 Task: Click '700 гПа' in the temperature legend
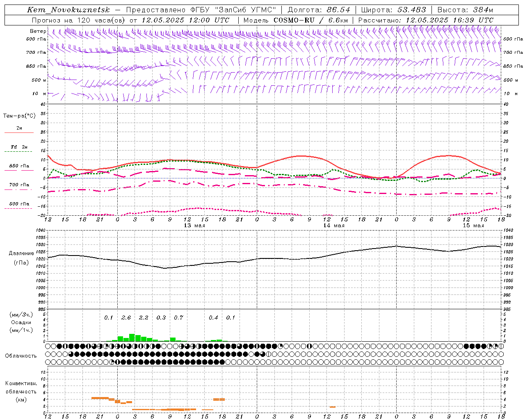19,185
